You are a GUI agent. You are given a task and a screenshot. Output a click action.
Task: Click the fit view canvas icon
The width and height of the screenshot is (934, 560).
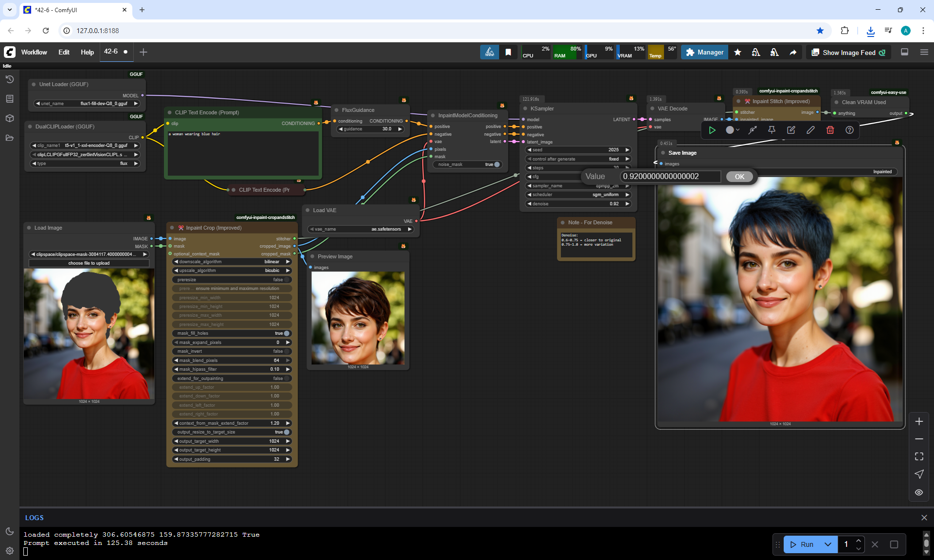click(x=919, y=456)
